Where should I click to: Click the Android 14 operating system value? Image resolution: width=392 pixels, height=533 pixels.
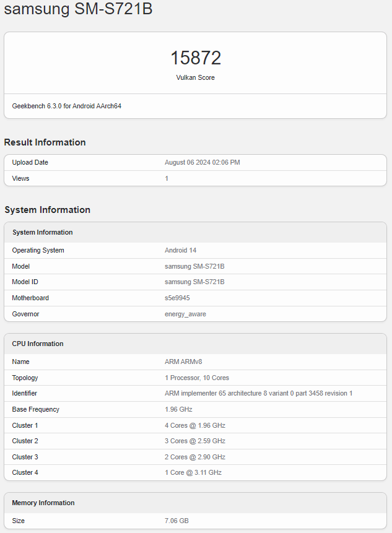click(180, 251)
